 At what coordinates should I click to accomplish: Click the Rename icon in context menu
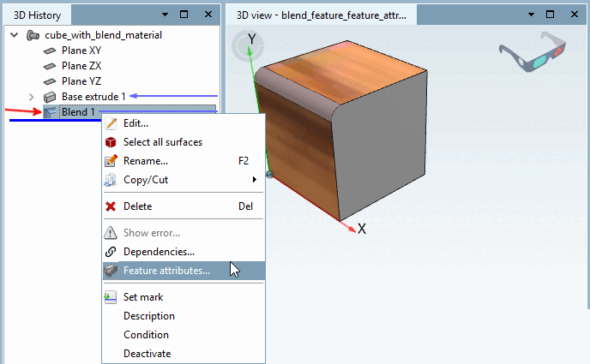click(111, 161)
